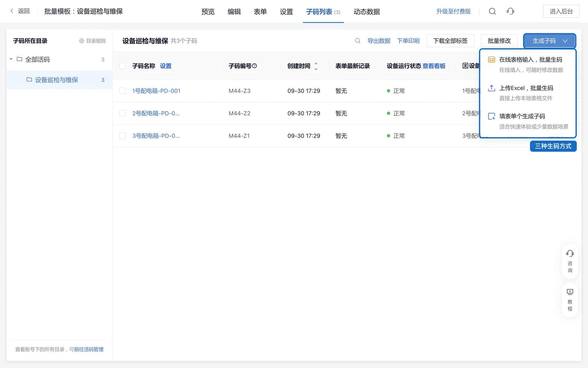Open the 生成子码 dropdown chevron

point(565,41)
